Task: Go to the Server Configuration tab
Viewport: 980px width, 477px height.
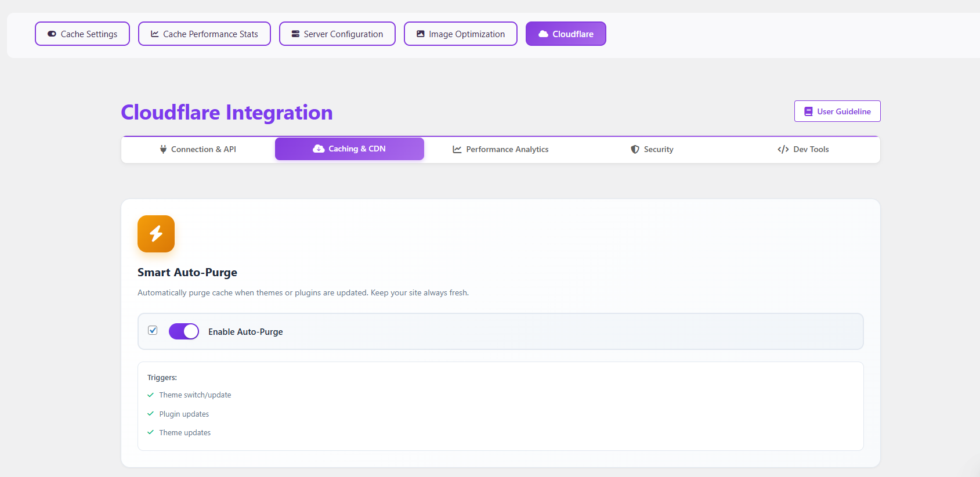Action: pyautogui.click(x=337, y=34)
